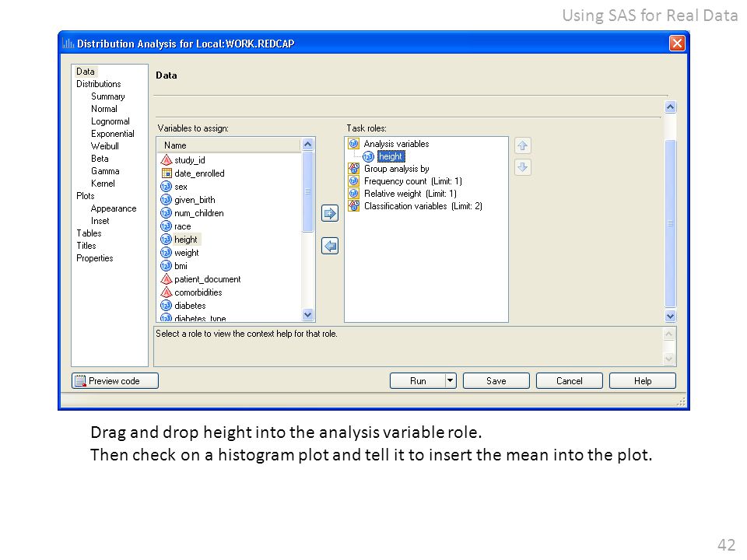Click the numeric icon beside given_birth

166,200
